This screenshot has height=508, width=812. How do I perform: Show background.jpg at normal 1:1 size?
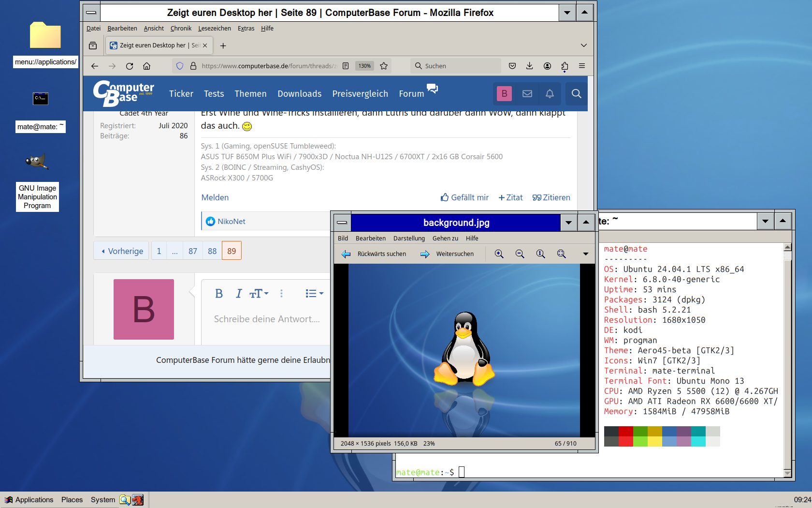540,254
